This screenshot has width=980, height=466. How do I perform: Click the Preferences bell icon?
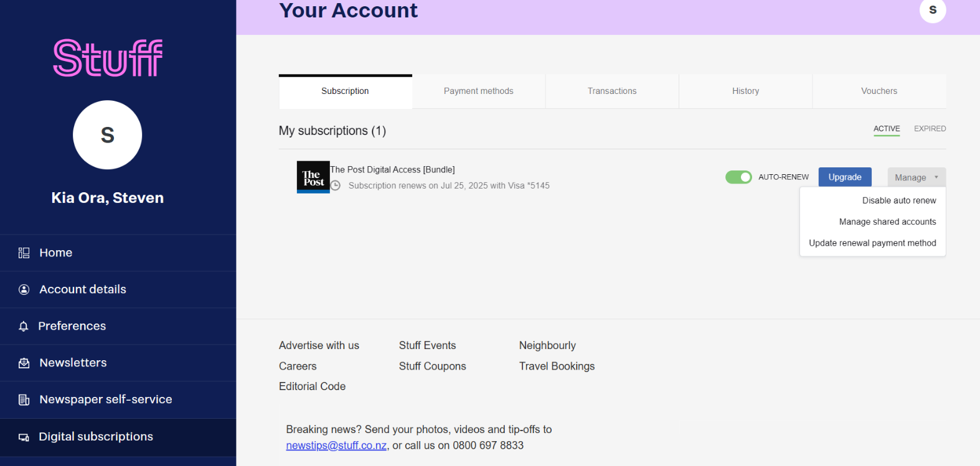click(x=24, y=326)
